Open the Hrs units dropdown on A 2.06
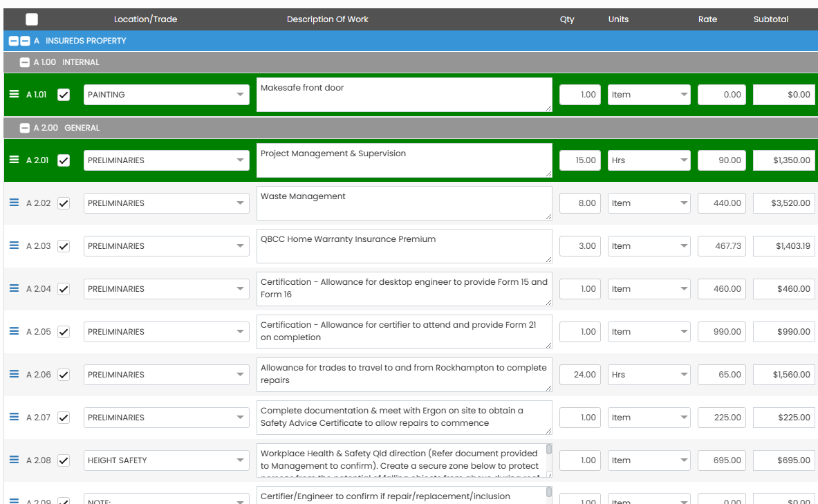 [x=649, y=375]
